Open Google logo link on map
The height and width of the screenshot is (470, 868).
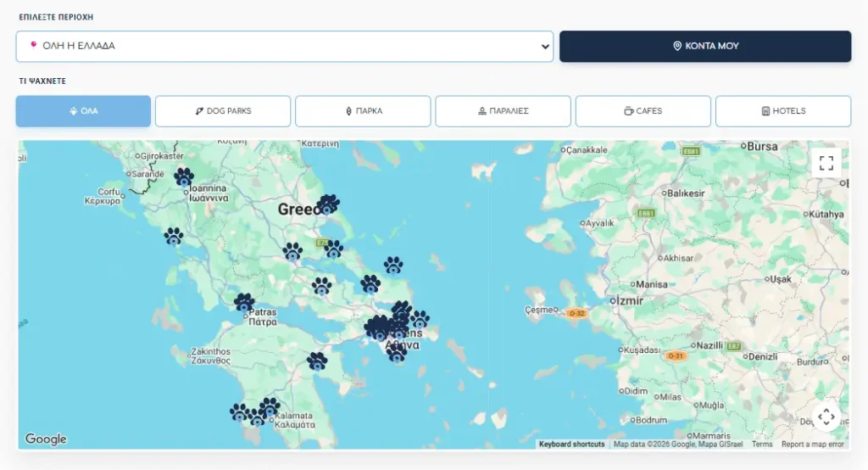(x=46, y=439)
